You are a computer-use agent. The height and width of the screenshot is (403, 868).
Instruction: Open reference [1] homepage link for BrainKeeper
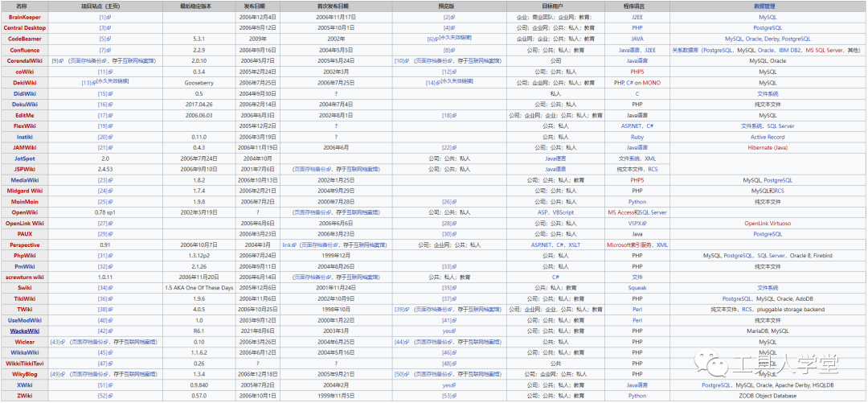click(x=105, y=17)
